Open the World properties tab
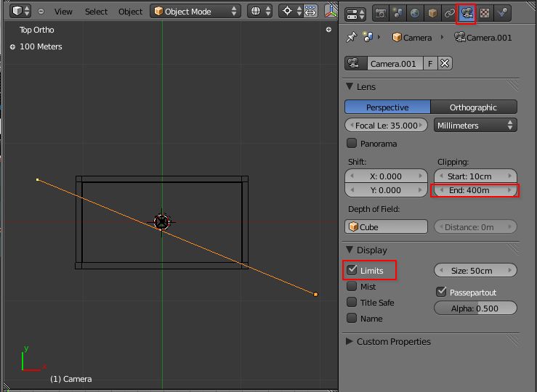 pos(415,13)
